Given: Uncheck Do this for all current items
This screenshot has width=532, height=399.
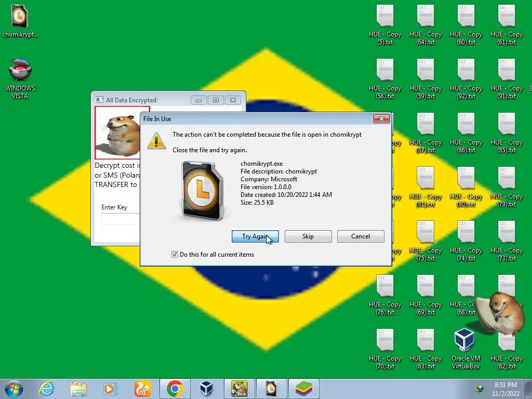Looking at the screenshot, I should [175, 254].
